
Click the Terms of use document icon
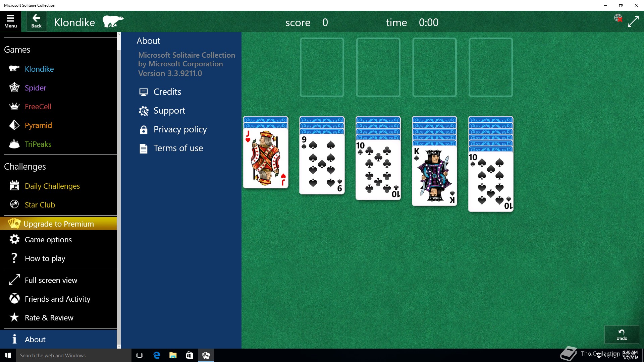tap(144, 148)
